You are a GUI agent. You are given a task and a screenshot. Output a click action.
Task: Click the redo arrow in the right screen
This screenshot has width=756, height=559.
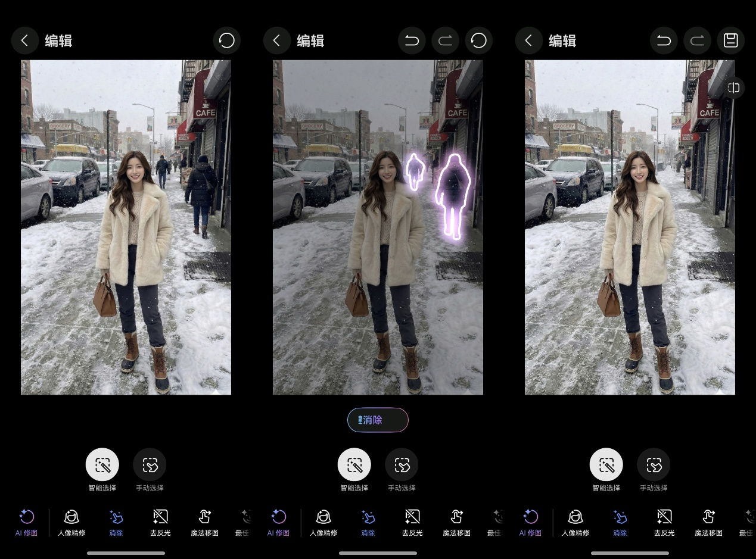[x=697, y=40]
